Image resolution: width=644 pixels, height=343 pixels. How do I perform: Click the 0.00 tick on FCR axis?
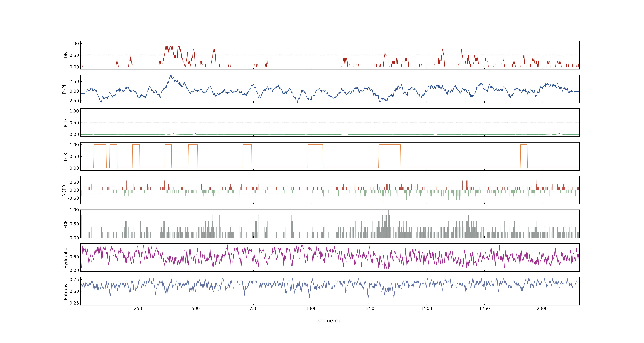click(x=74, y=238)
